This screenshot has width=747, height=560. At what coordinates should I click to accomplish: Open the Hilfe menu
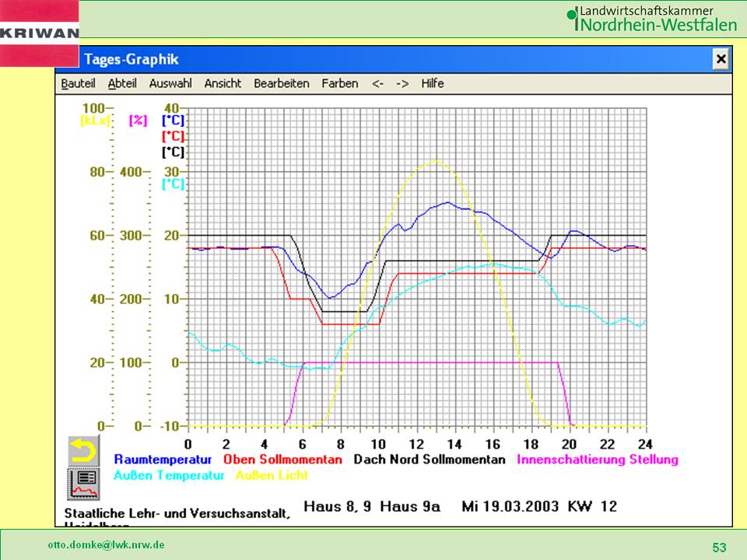click(433, 83)
